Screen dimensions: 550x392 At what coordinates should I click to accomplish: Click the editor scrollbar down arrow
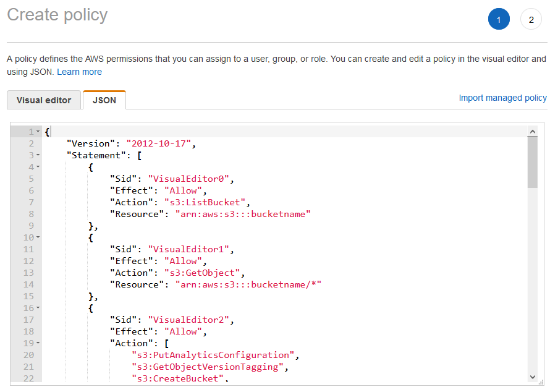point(532,377)
